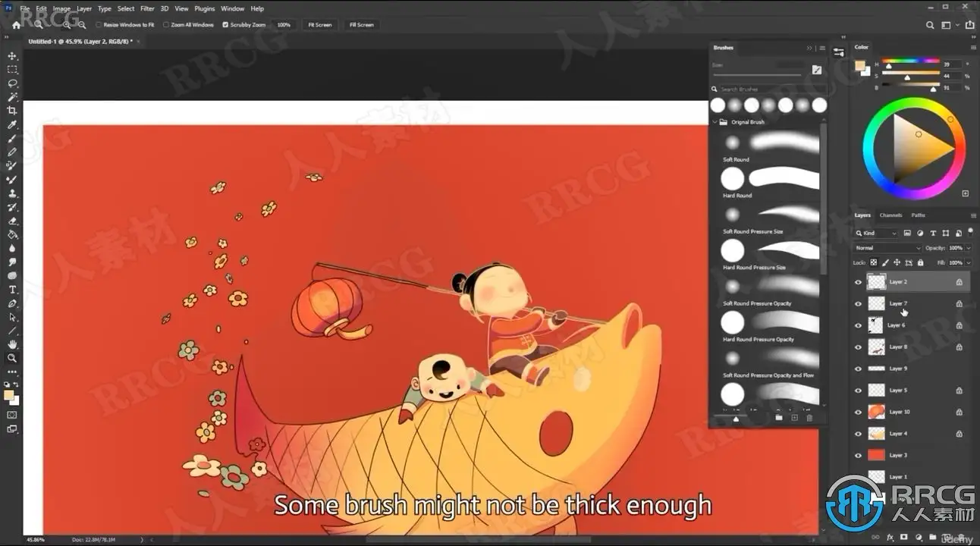The height and width of the screenshot is (546, 980).
Task: Open the Window menu
Action: pyautogui.click(x=232, y=9)
